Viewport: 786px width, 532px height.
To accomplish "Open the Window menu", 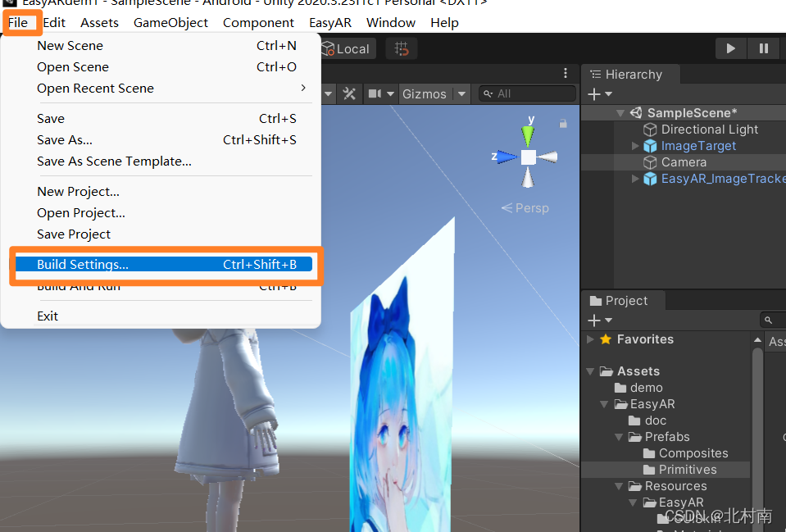I will coord(390,23).
